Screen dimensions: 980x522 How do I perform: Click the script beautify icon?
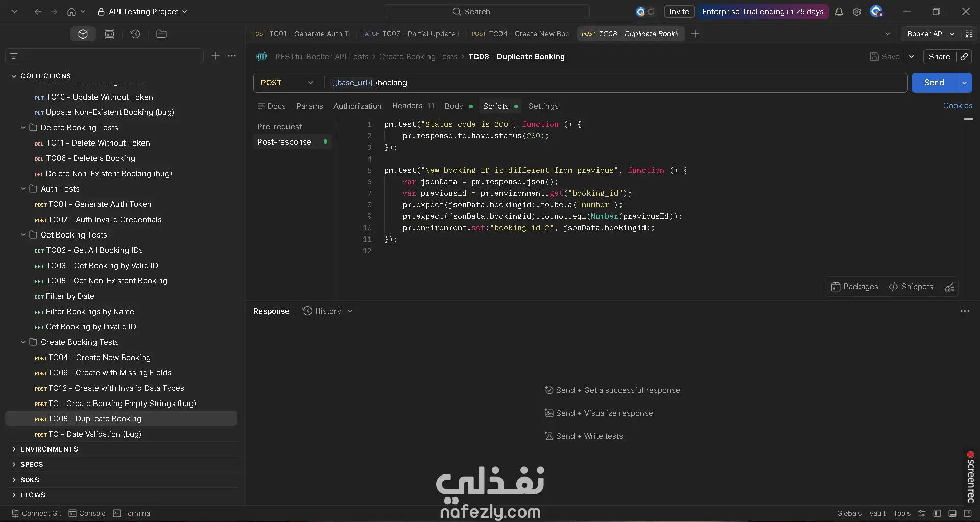pos(949,287)
